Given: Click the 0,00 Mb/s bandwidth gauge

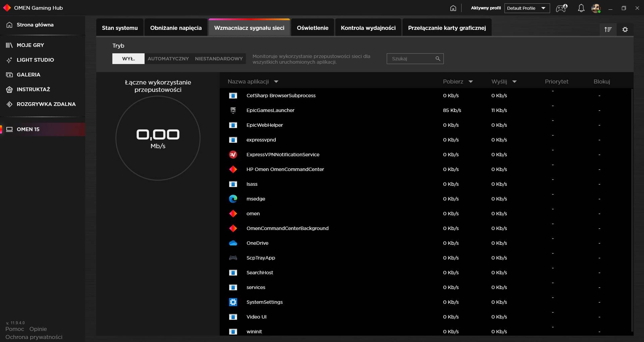Looking at the screenshot, I should [x=158, y=138].
